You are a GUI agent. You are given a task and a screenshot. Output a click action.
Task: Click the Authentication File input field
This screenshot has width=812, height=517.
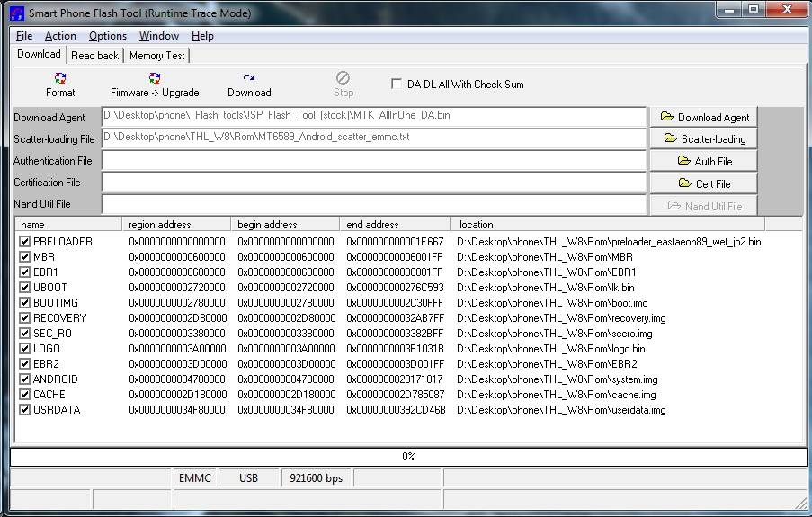click(373, 161)
